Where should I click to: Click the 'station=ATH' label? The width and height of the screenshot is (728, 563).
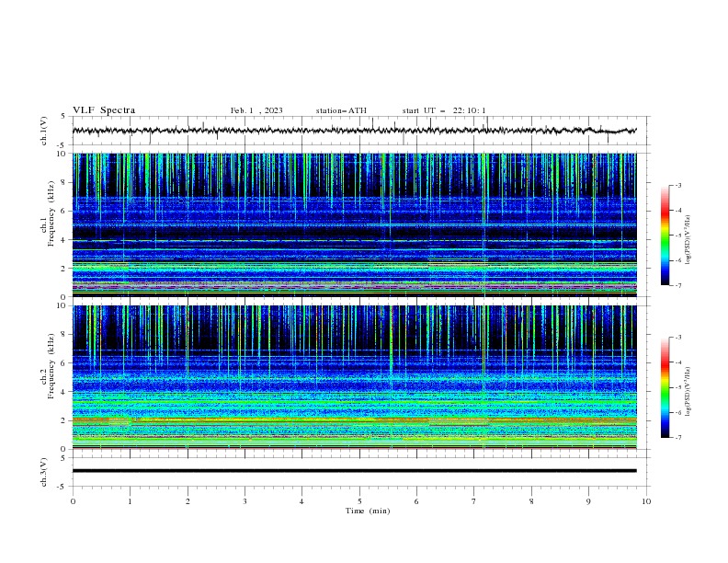341,110
